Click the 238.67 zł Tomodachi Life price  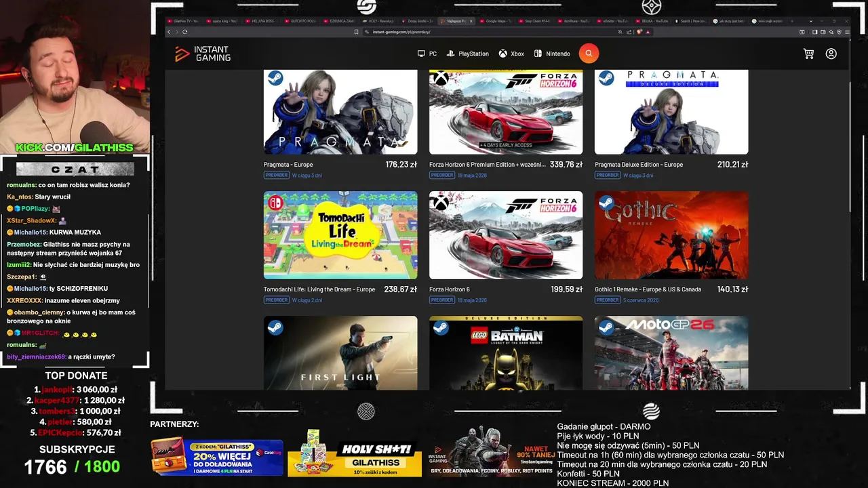[x=400, y=289]
